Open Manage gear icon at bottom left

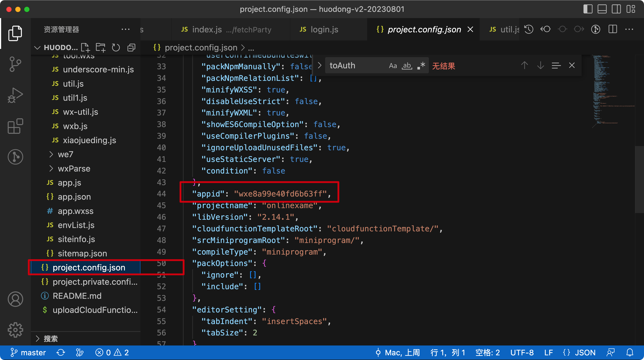(15, 330)
